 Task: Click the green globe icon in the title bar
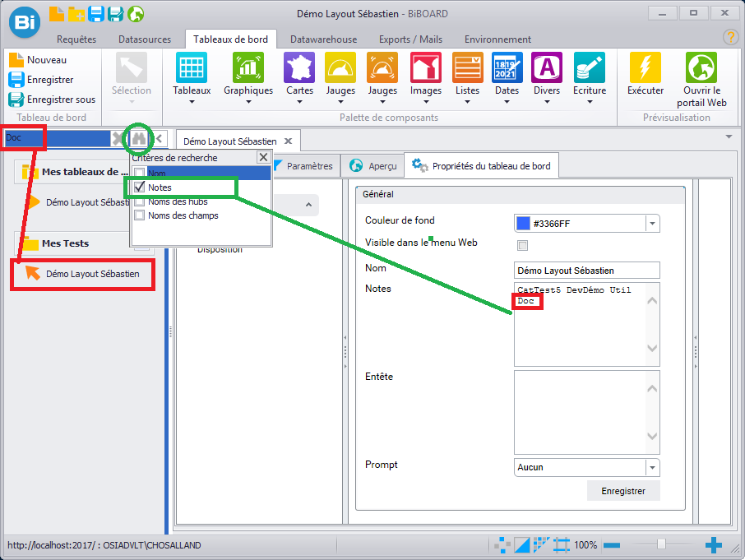coord(136,14)
